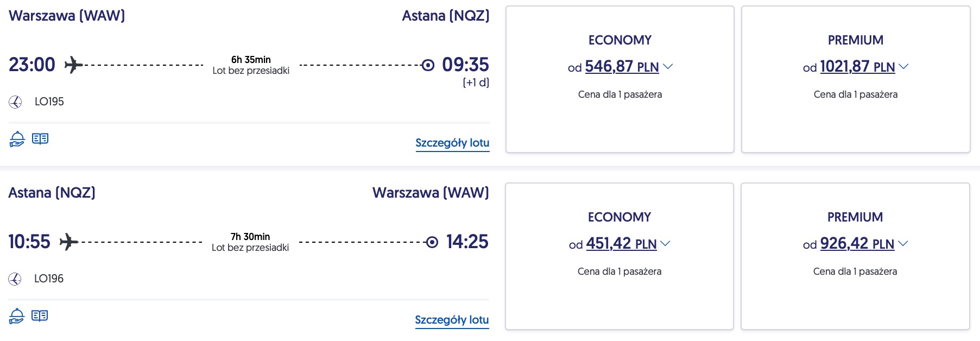Click arrival target icon before 14:25
980x341 pixels.
pyautogui.click(x=432, y=242)
